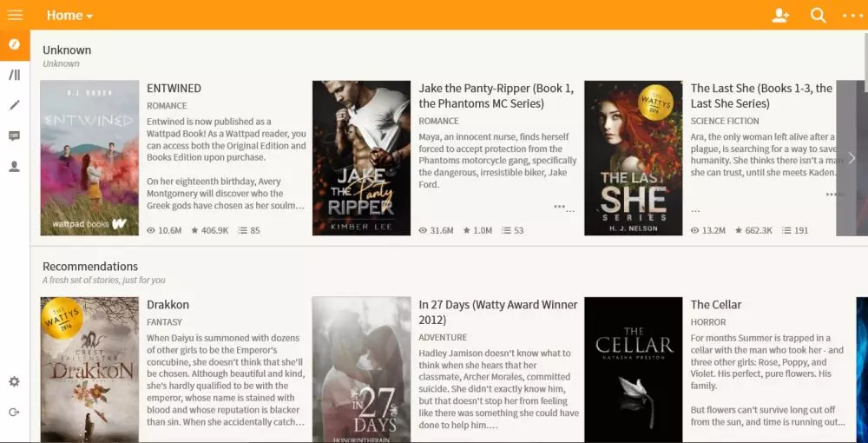This screenshot has height=443, width=868.
Task: Click Jake the Panty-Ripper title
Action: click(496, 96)
